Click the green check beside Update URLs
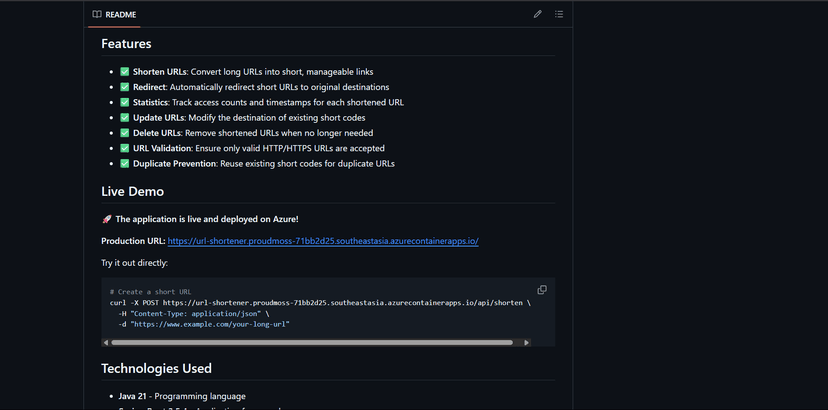This screenshot has height=410, width=828. [125, 117]
